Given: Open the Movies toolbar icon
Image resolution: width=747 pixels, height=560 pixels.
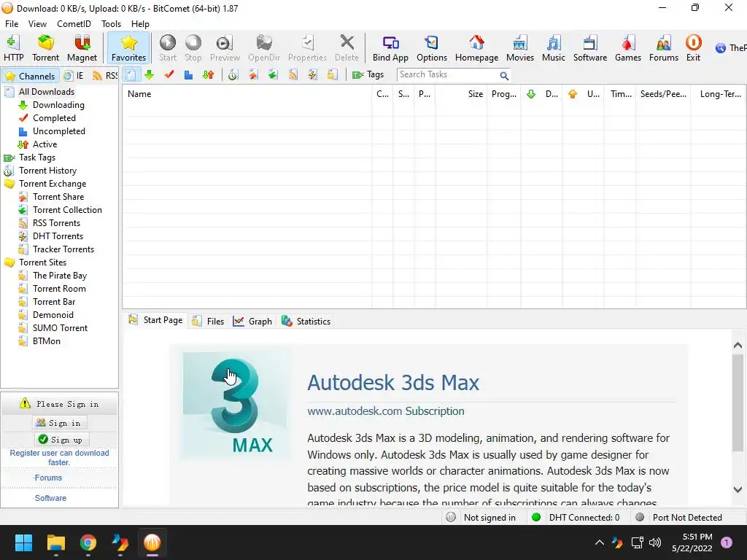Looking at the screenshot, I should coord(519,48).
